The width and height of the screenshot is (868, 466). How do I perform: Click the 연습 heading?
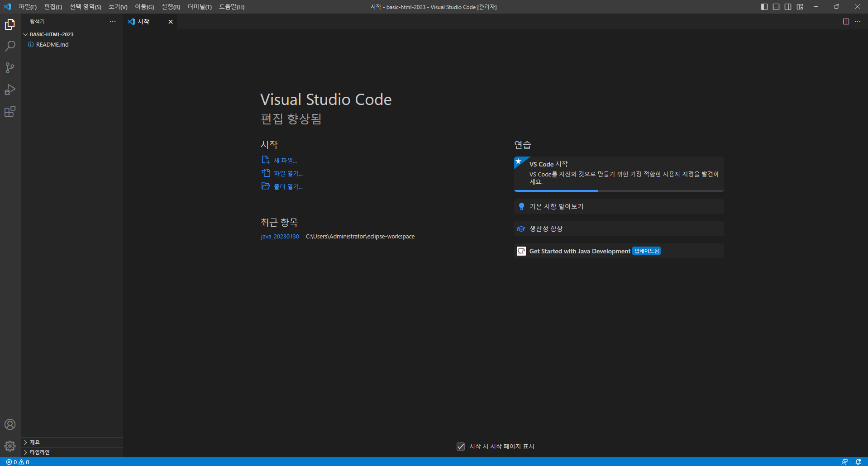click(x=523, y=145)
